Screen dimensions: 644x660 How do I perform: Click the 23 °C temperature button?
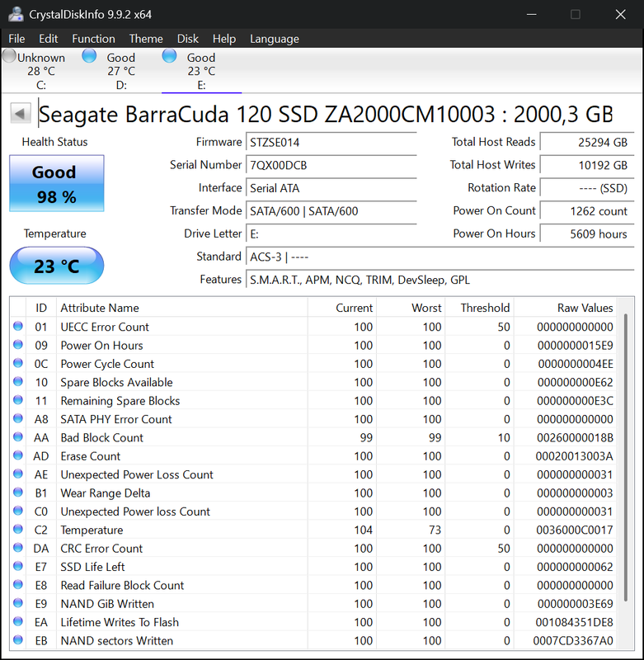57,266
